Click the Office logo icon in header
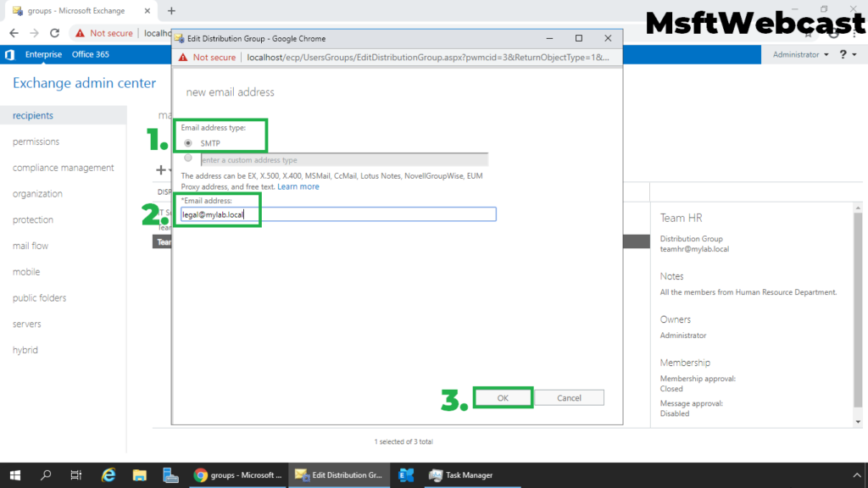The image size is (868, 488). tap(10, 55)
